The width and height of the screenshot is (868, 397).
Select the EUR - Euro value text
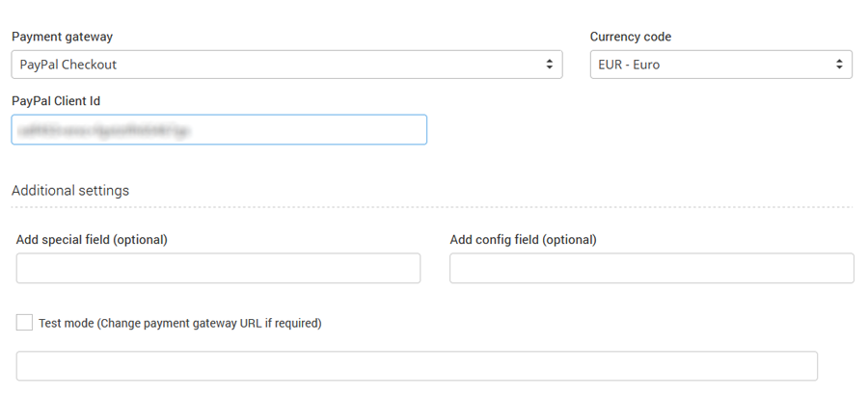point(629,65)
